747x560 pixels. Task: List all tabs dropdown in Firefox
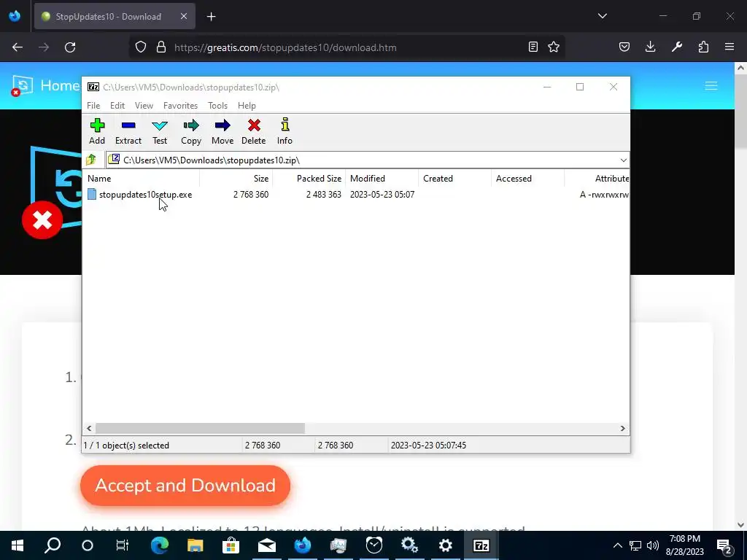point(602,16)
